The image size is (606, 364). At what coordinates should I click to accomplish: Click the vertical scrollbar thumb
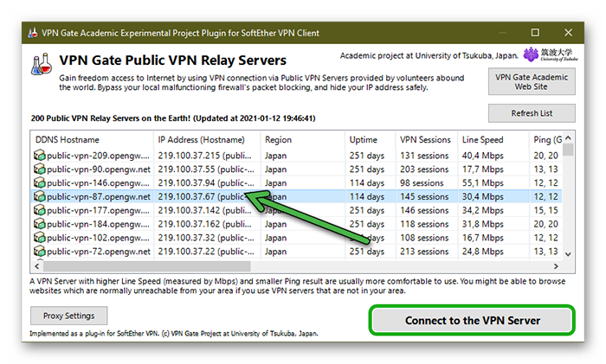[568, 150]
